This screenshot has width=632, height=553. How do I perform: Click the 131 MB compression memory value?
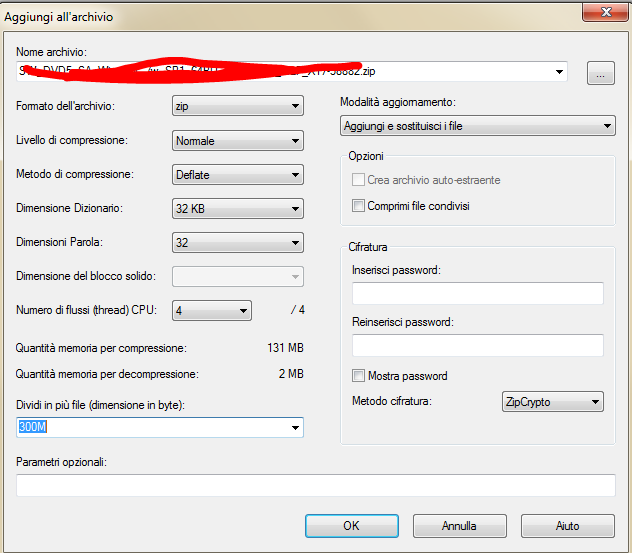(285, 348)
